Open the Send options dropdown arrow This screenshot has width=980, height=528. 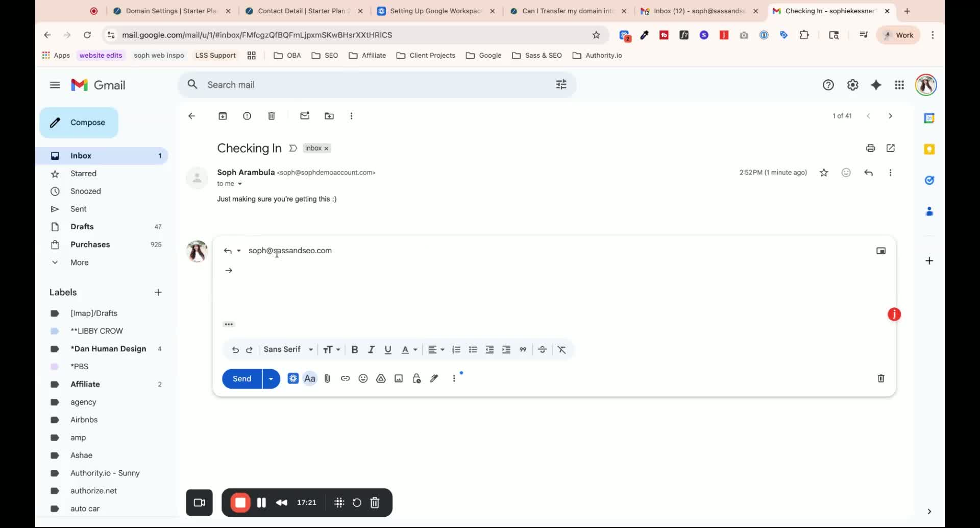click(x=271, y=378)
